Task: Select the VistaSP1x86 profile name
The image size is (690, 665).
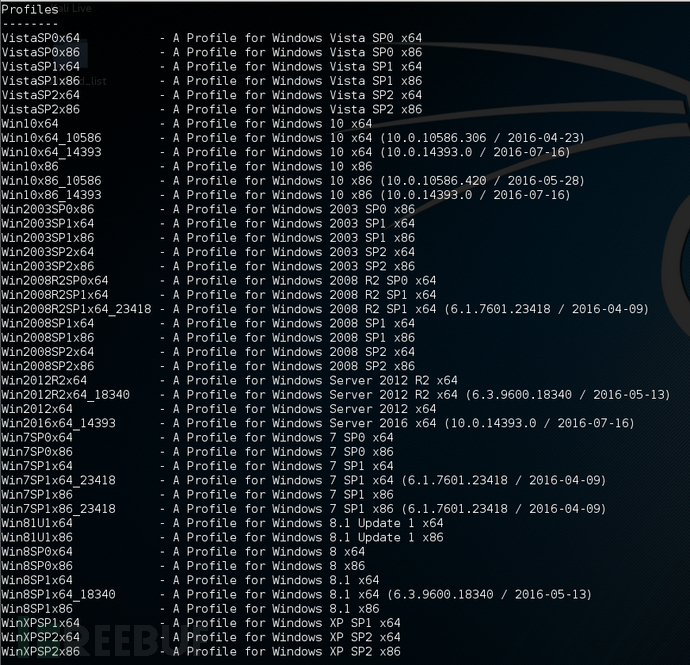Action: (40, 81)
